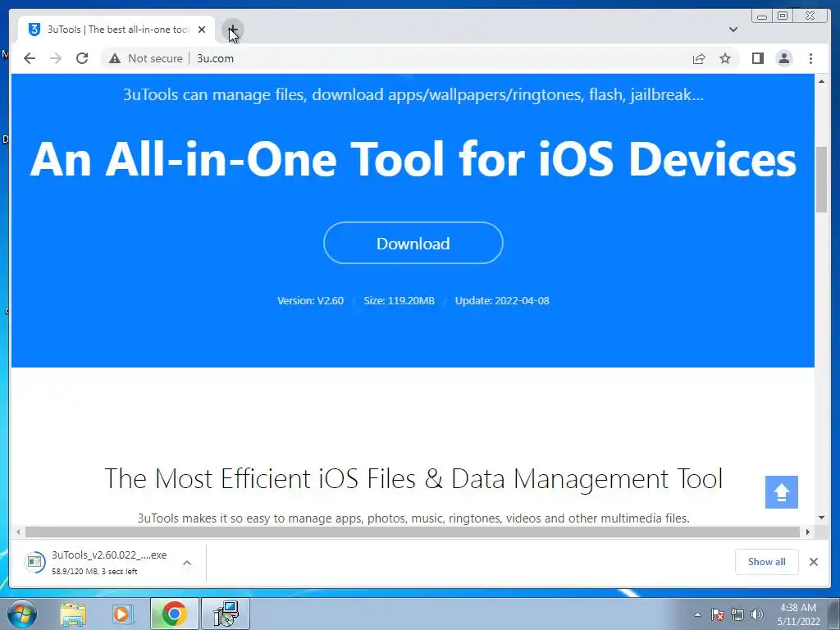This screenshot has width=840, height=630.
Task: Click the network tray icon
Action: click(x=737, y=614)
